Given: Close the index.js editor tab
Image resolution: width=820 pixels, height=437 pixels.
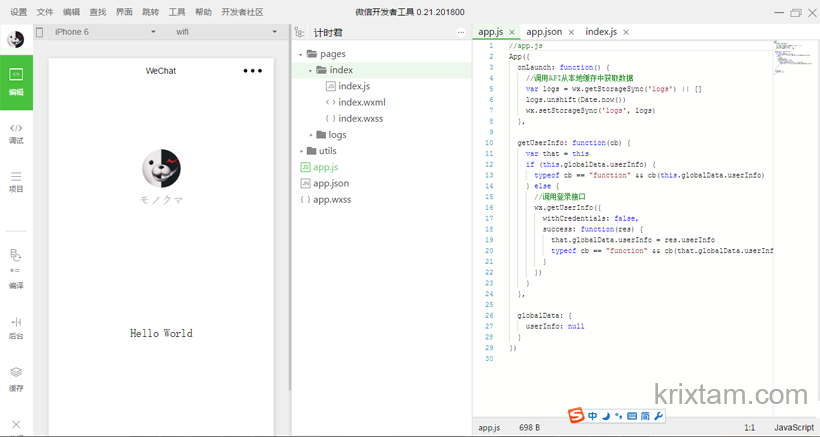Looking at the screenshot, I should coord(626,33).
